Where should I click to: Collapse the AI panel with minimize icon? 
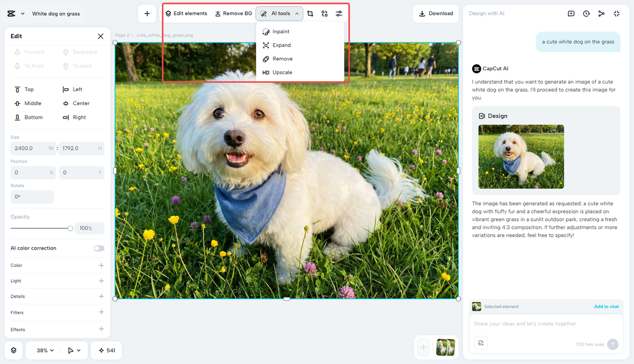pos(616,13)
